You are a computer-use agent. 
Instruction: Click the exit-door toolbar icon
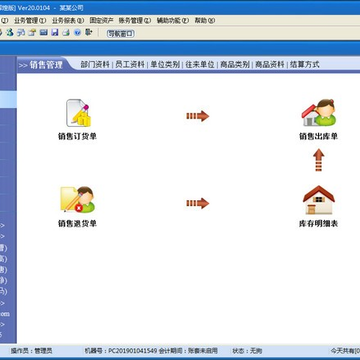coord(88,32)
